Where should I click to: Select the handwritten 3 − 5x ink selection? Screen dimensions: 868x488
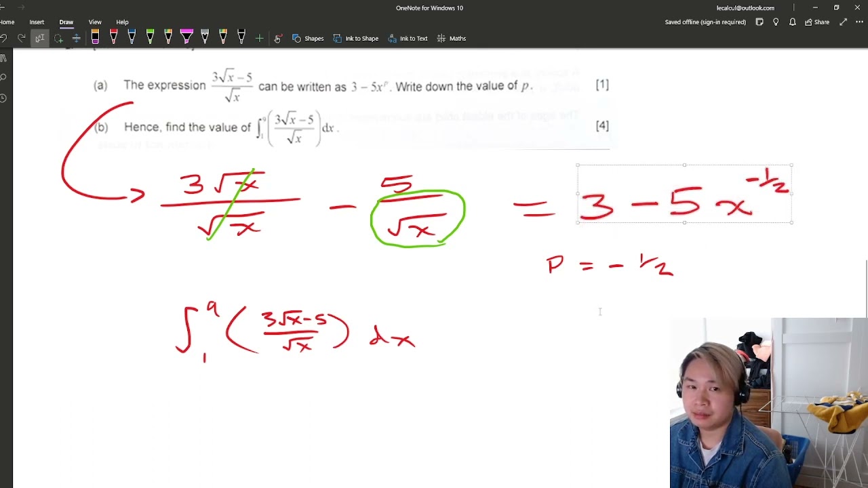pyautogui.click(x=684, y=194)
